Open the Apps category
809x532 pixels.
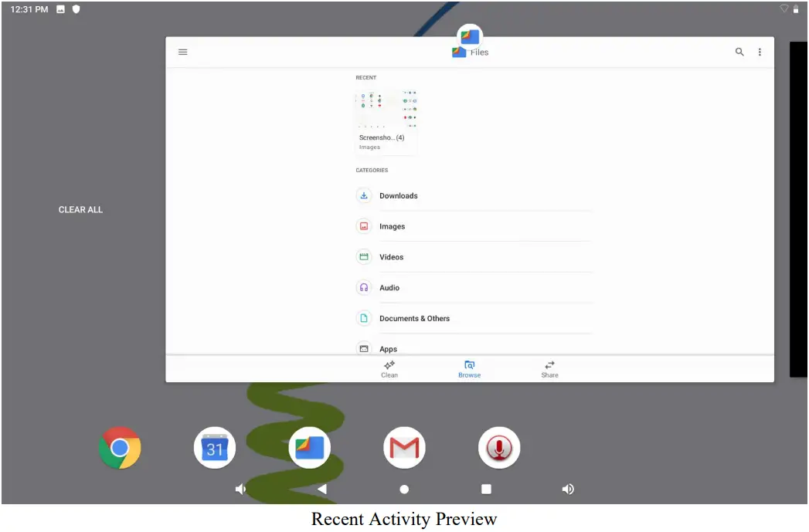[474, 347]
